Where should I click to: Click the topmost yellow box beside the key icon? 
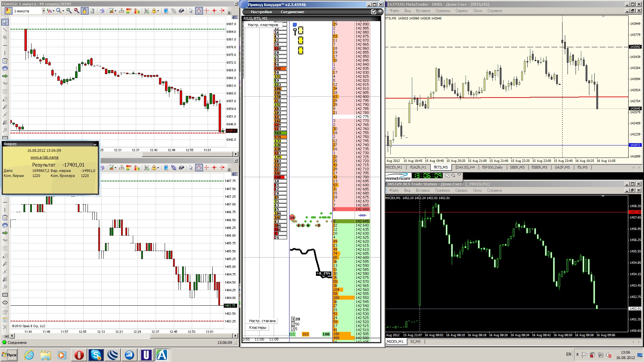[301, 31]
